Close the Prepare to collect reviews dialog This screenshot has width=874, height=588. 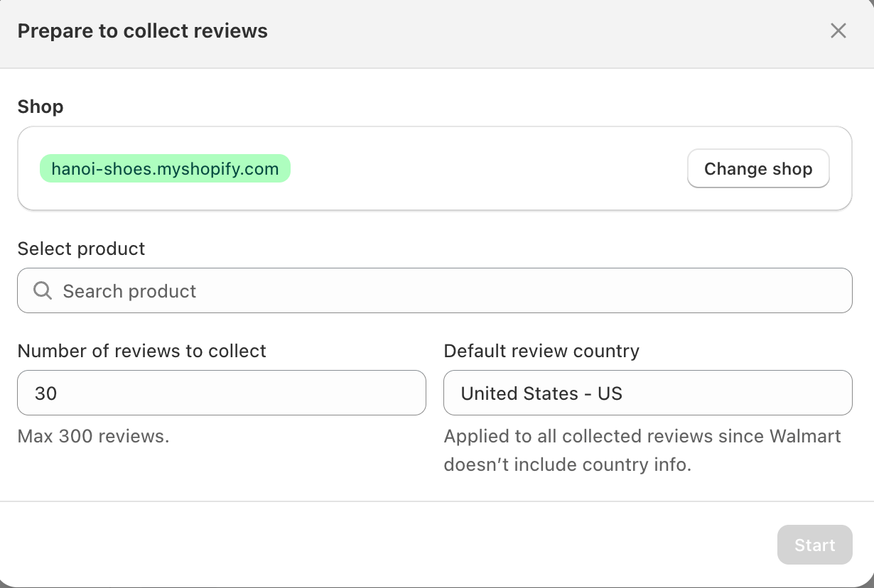(838, 31)
